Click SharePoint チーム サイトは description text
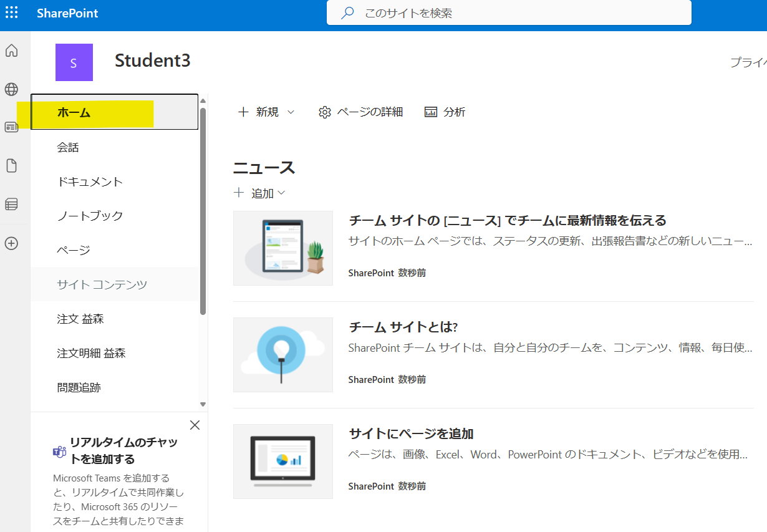The height and width of the screenshot is (532, 767). [551, 347]
